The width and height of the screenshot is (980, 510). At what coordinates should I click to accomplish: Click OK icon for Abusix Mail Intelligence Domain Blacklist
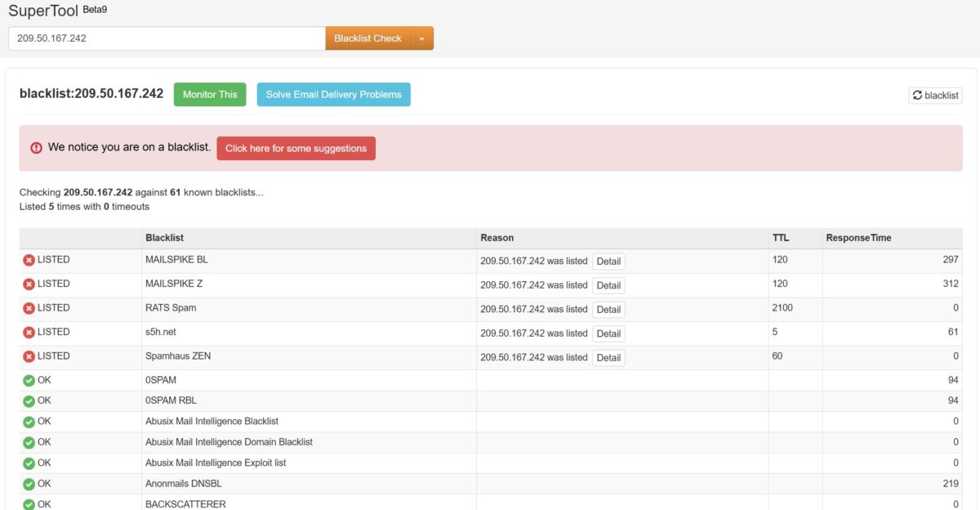29,443
